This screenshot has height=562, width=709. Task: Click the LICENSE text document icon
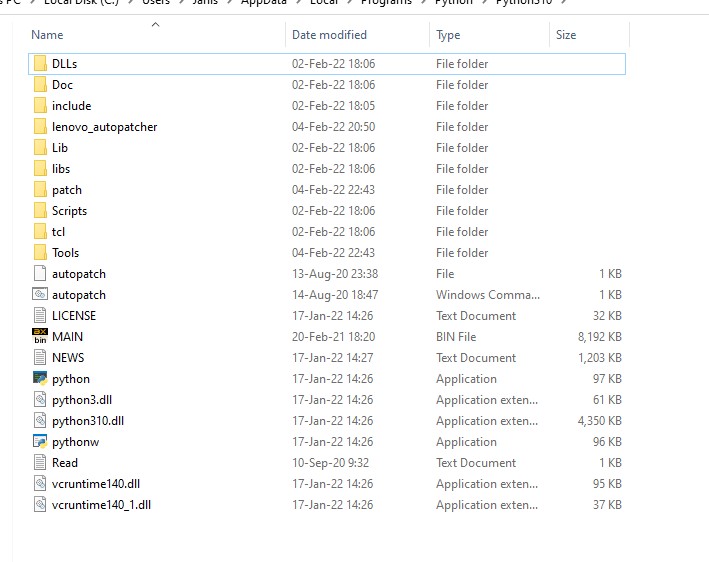tap(40, 316)
